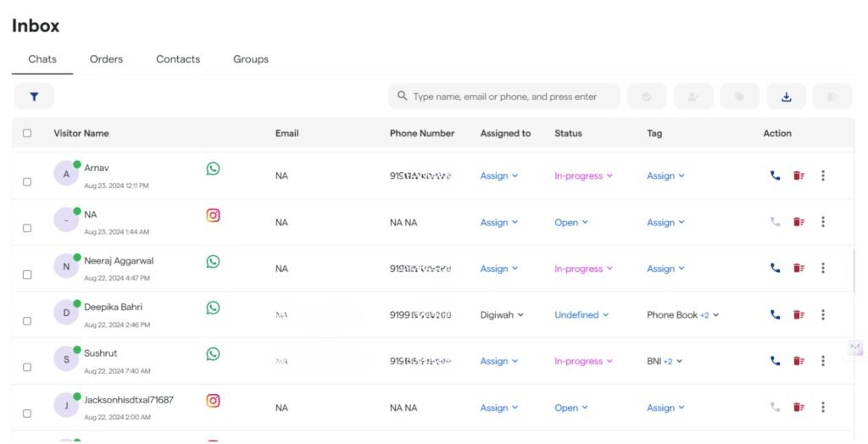Viewport: 868px width, 444px height.
Task: Call Arnav using phone icon
Action: tap(775, 175)
